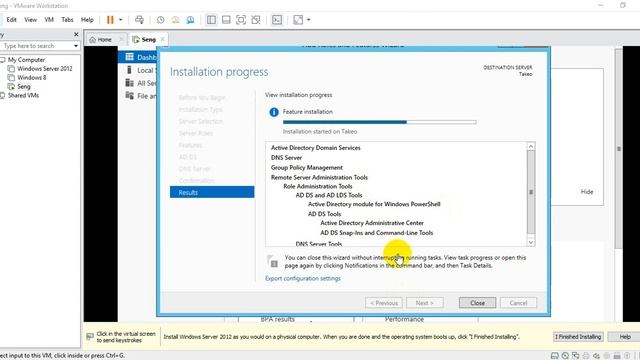This screenshot has width=640, height=360.
Task: Toggle the thumbnail bar view icon
Action: coord(226,20)
